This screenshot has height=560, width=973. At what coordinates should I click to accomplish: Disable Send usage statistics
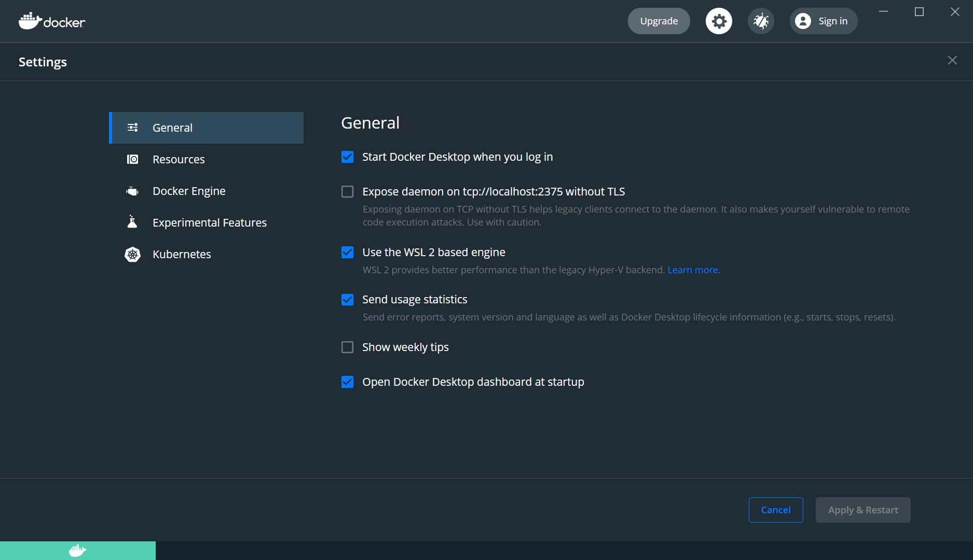point(347,299)
